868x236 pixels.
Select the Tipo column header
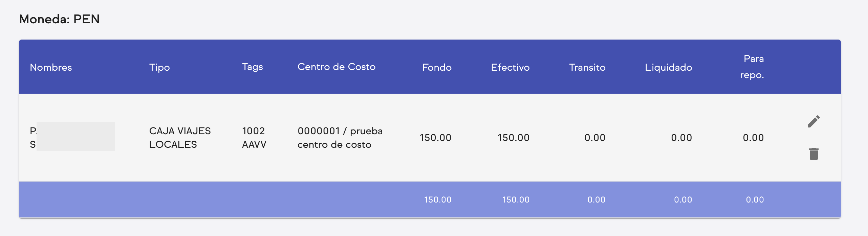point(159,67)
